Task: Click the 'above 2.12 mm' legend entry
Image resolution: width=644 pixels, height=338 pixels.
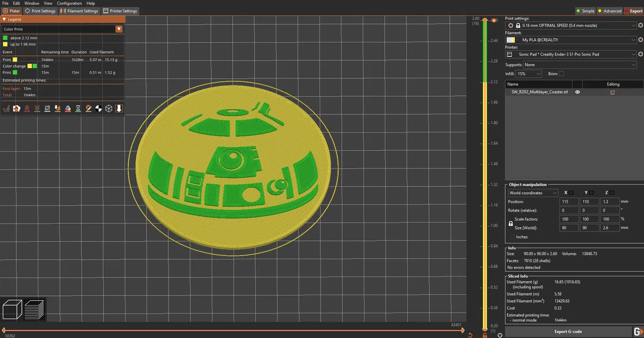Action: tap(19, 38)
